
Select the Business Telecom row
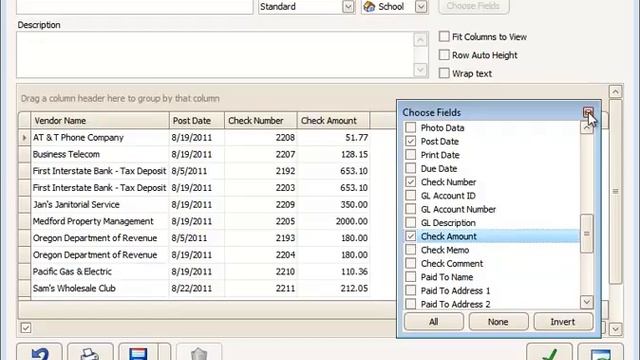click(x=200, y=154)
